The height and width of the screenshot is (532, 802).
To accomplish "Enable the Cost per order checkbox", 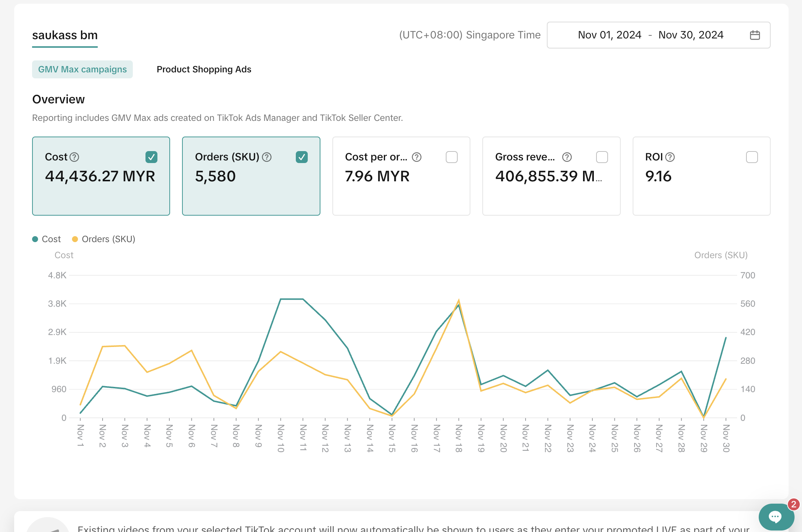I will click(452, 157).
